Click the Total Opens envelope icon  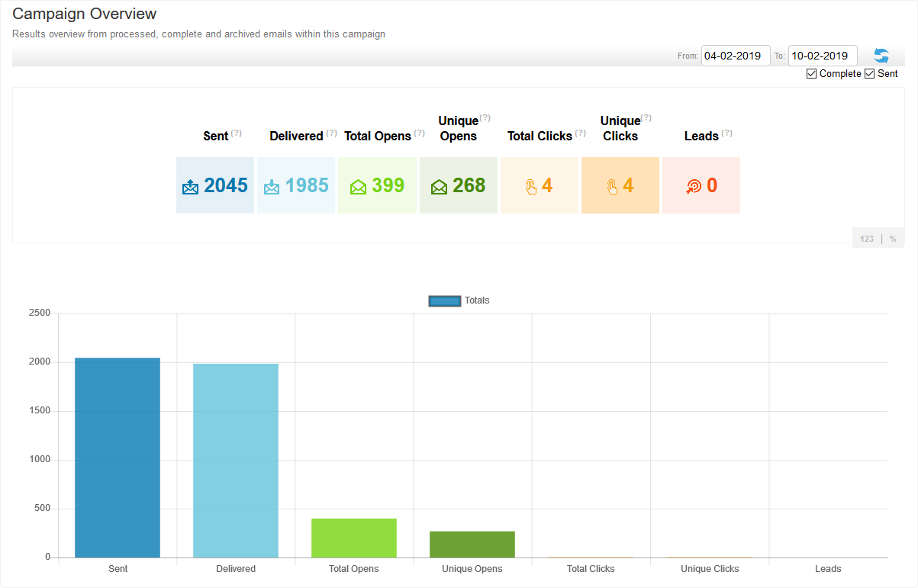pyautogui.click(x=358, y=187)
